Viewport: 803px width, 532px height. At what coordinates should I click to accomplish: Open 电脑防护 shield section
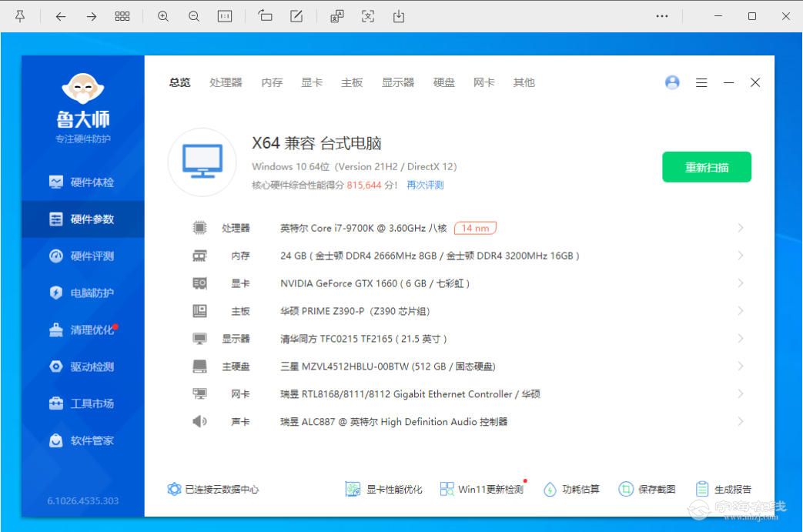click(x=82, y=293)
